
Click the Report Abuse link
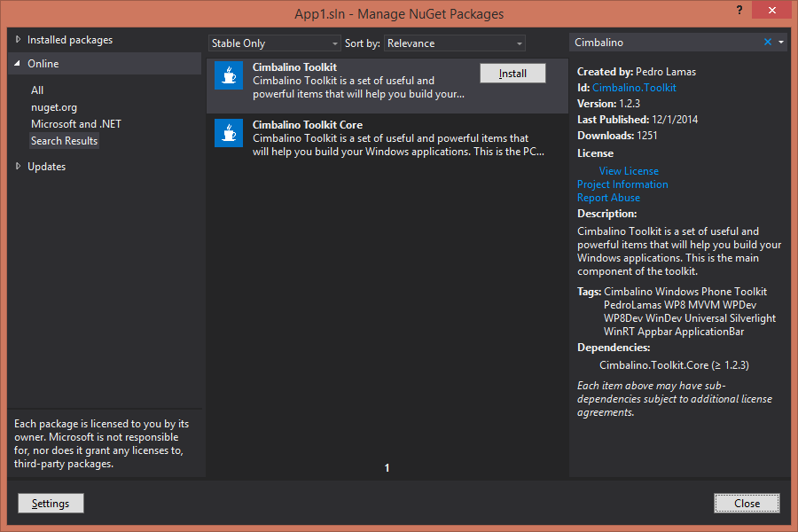click(x=608, y=198)
